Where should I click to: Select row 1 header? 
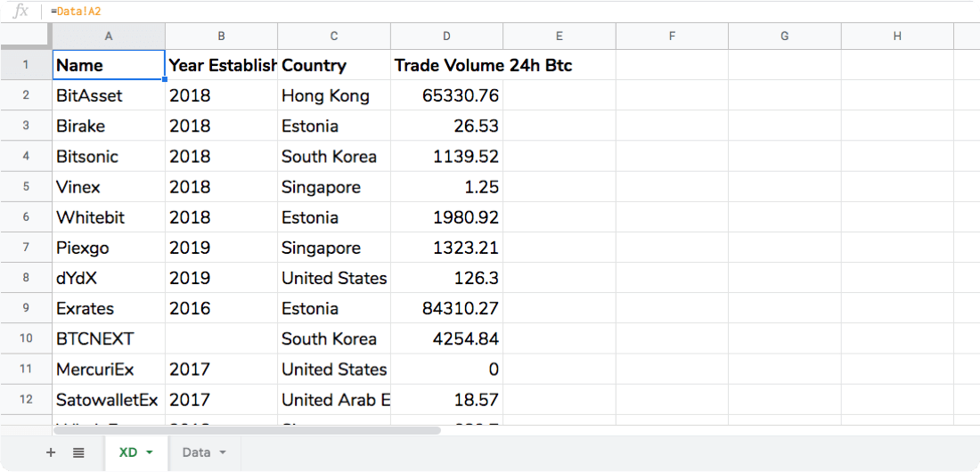coord(26,64)
